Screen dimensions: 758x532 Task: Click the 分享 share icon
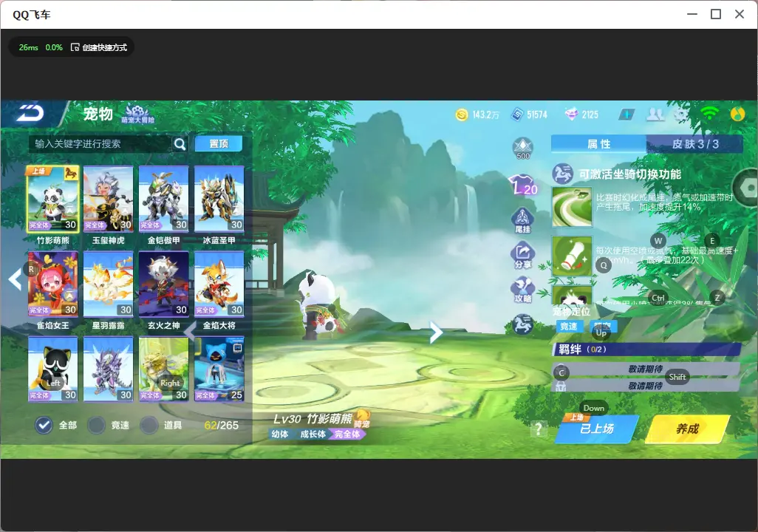(x=522, y=256)
